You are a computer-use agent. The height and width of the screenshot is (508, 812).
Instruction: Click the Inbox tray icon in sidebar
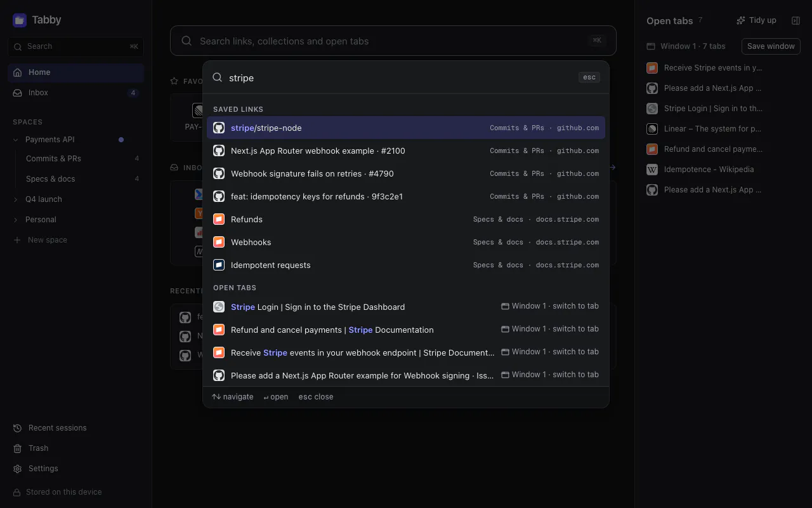[17, 93]
